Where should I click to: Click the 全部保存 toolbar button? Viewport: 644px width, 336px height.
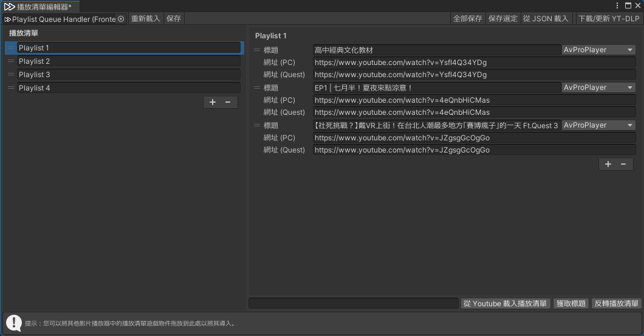click(x=468, y=19)
